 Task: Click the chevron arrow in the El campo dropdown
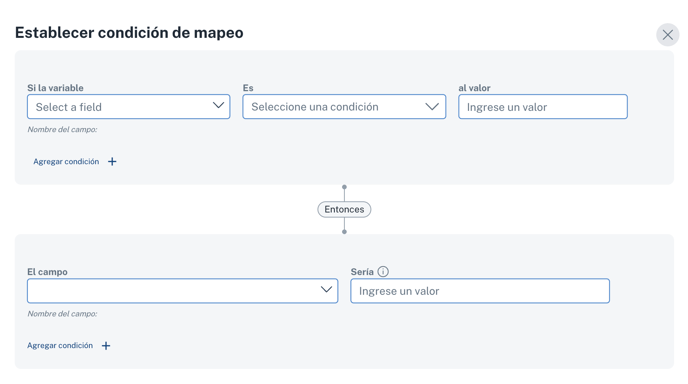tap(326, 290)
